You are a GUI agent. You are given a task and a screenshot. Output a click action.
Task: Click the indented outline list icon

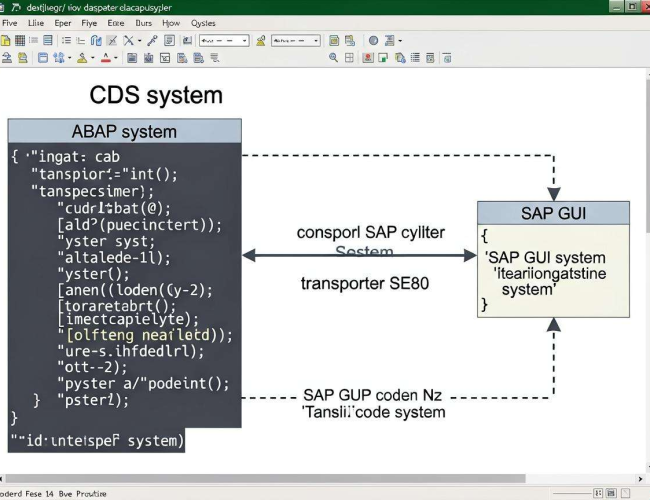80,40
